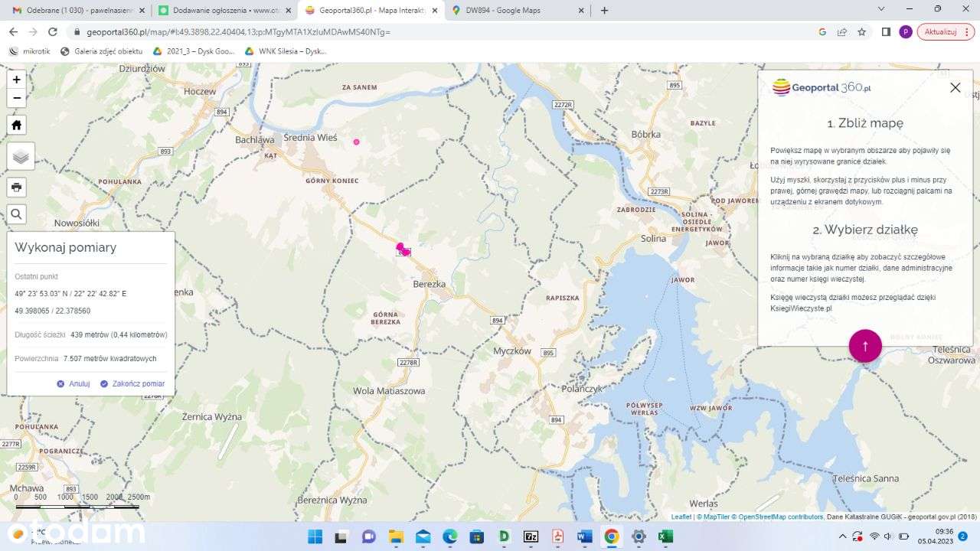Click the Geoportal360.pl logo

pos(822,87)
